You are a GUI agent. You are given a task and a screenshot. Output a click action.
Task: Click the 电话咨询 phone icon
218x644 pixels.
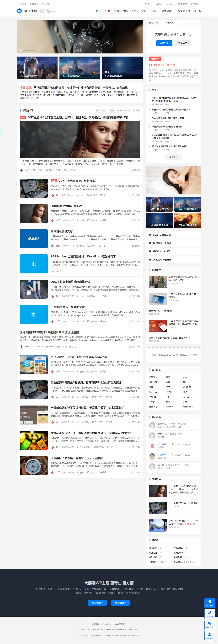[x=210, y=614]
